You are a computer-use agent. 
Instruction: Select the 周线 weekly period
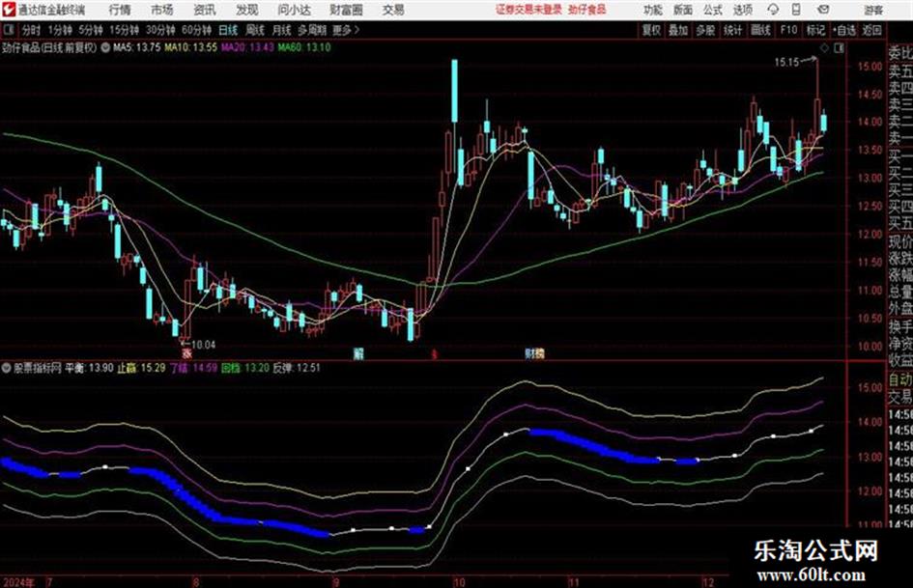pos(255,30)
